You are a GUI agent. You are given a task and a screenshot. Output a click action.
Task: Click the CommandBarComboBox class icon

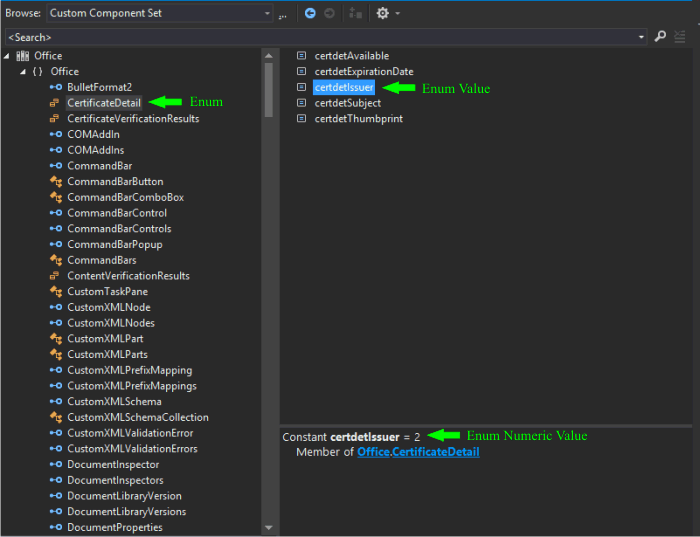(56, 197)
